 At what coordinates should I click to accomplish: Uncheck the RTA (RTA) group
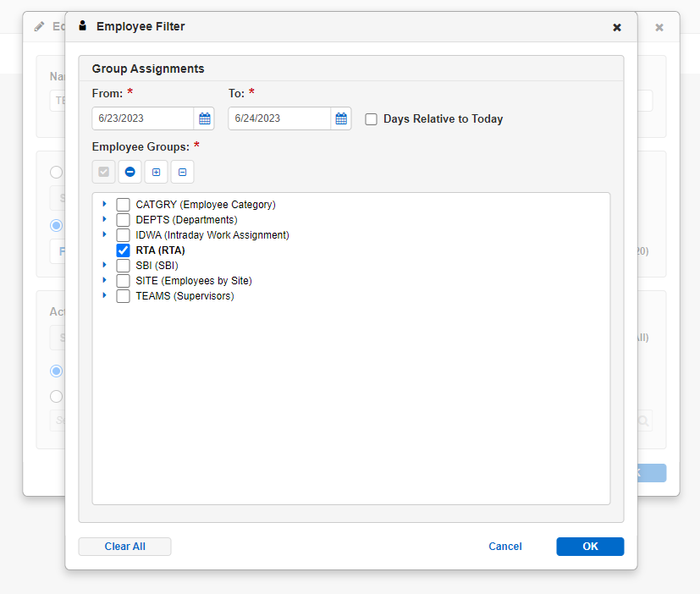(123, 250)
